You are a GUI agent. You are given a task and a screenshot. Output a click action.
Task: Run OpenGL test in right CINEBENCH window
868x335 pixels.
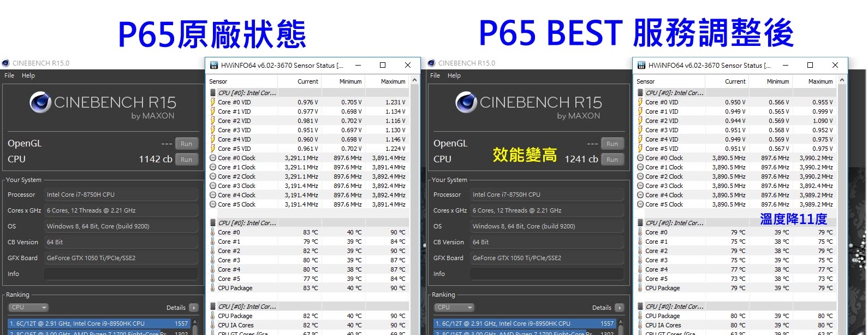(x=613, y=144)
